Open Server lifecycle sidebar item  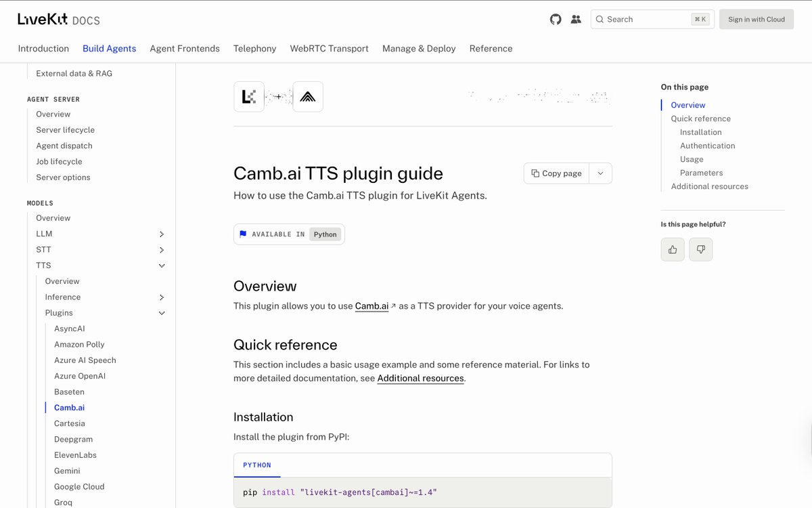coord(66,130)
